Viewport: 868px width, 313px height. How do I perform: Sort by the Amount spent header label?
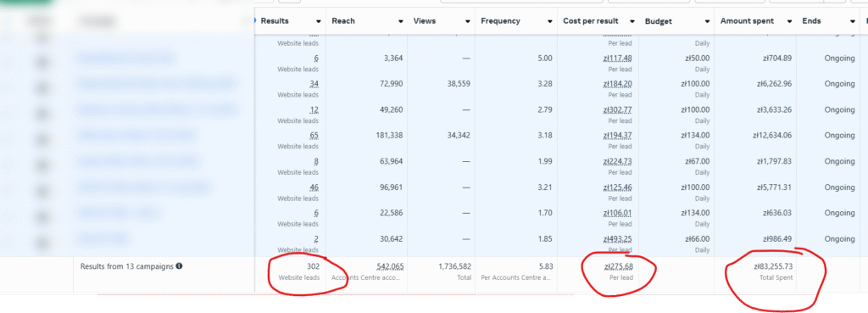pos(748,21)
